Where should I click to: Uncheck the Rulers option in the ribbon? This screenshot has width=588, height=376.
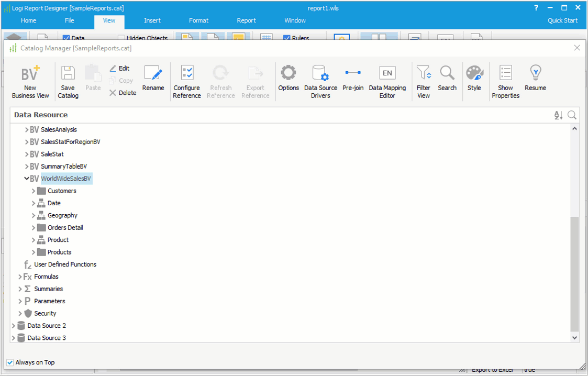tap(286, 38)
